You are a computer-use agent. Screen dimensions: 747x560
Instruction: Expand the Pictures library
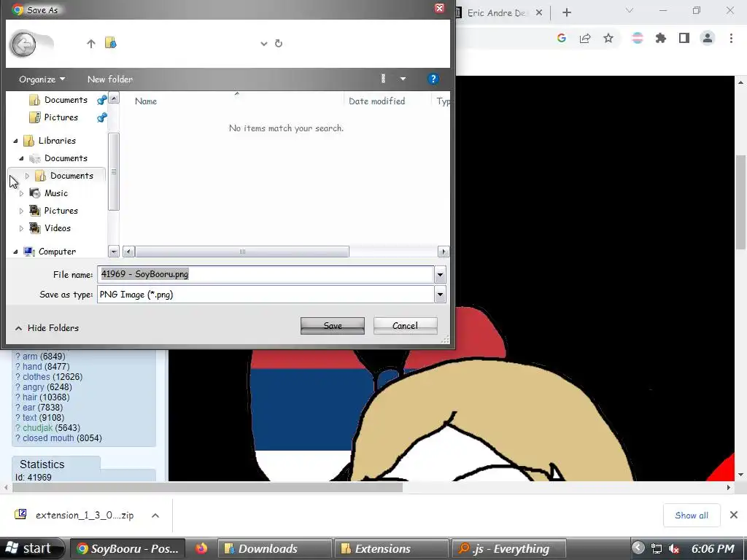click(21, 211)
